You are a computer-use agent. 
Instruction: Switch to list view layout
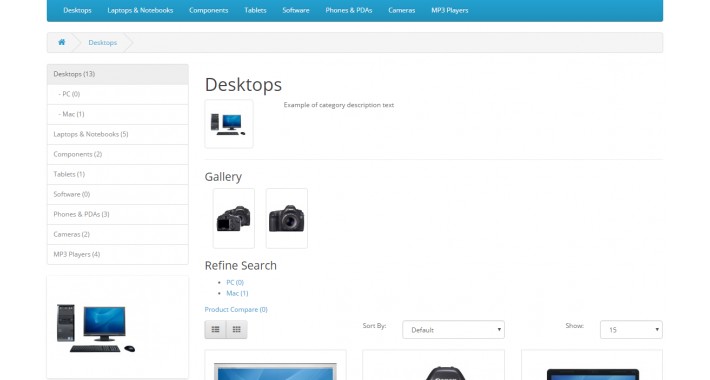[x=216, y=330]
